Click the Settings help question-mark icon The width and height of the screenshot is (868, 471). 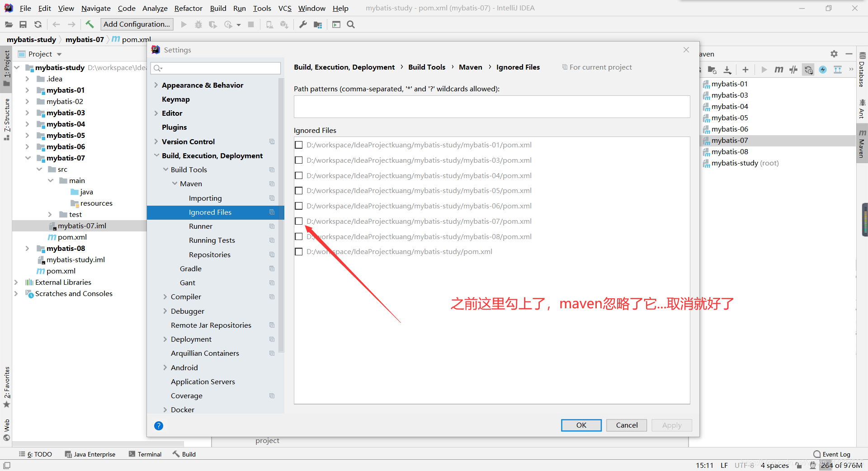(159, 425)
